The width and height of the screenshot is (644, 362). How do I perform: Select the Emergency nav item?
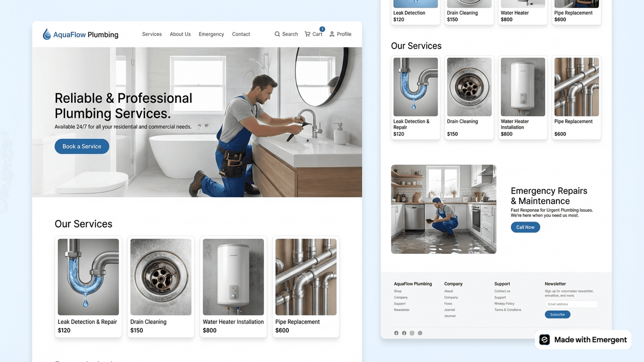click(211, 34)
